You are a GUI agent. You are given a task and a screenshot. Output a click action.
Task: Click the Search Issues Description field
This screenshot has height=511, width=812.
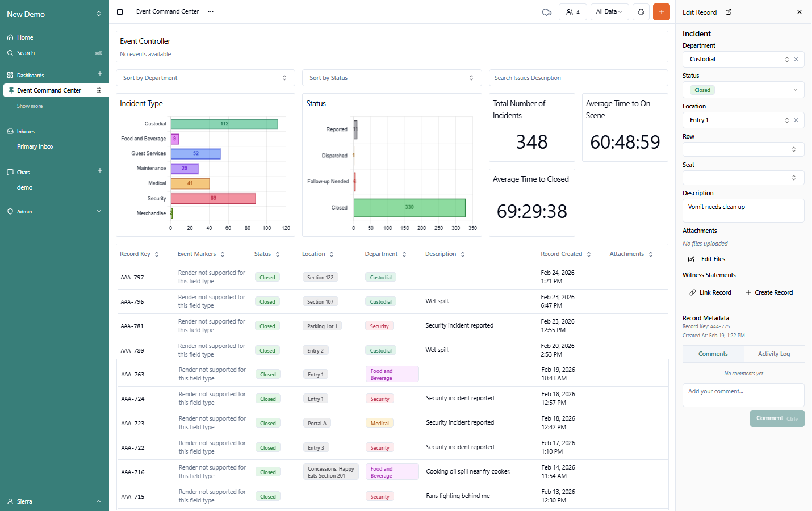pyautogui.click(x=578, y=78)
